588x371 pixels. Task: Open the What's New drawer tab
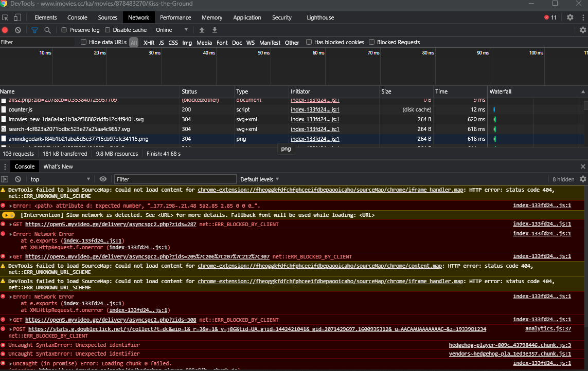point(58,166)
